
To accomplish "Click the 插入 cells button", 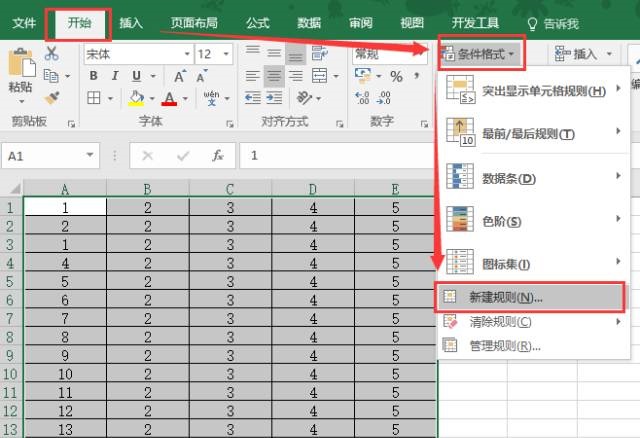I will pyautogui.click(x=577, y=53).
